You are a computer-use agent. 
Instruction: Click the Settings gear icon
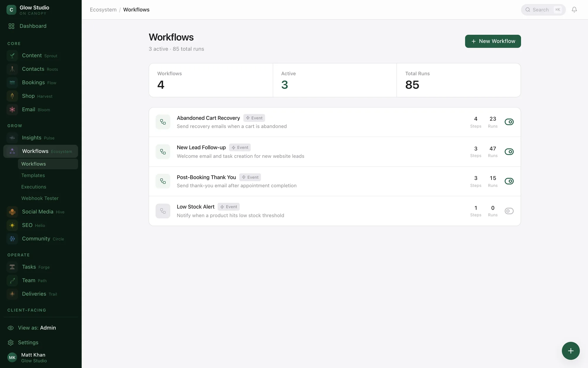pos(11,343)
